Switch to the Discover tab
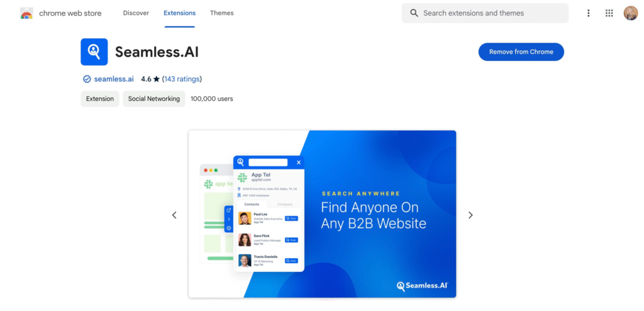 click(x=136, y=13)
